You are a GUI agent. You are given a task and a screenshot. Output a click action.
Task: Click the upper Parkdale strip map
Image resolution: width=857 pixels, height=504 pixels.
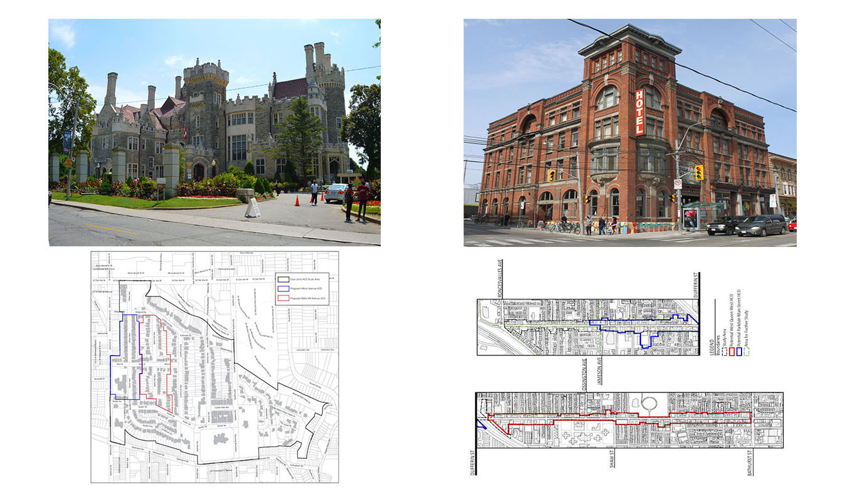[587, 327]
